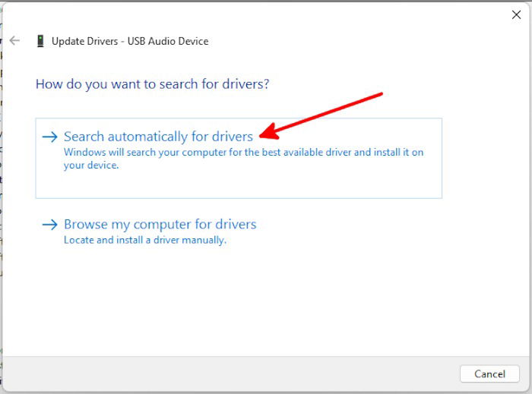This screenshot has height=394, width=532.
Task: Close the Update Drivers dialog
Action: tap(516, 14)
